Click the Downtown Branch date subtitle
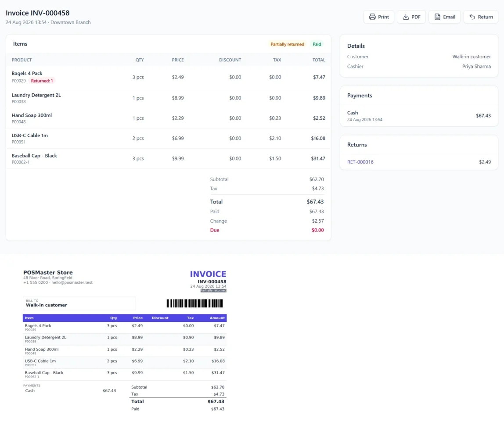The image size is (504, 421). 48,22
